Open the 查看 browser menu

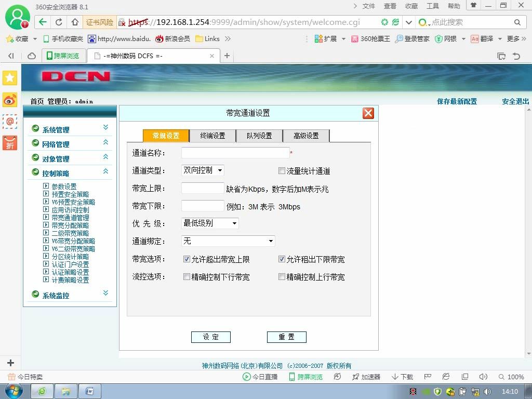click(x=390, y=6)
